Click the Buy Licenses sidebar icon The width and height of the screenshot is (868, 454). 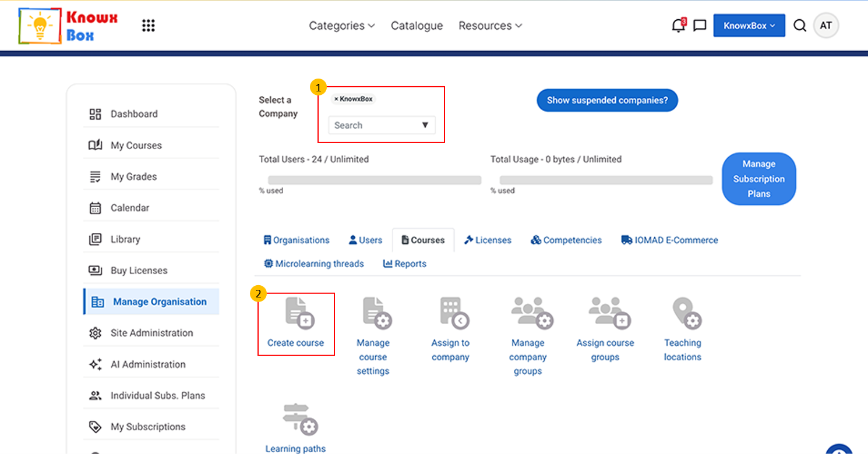[x=95, y=271]
